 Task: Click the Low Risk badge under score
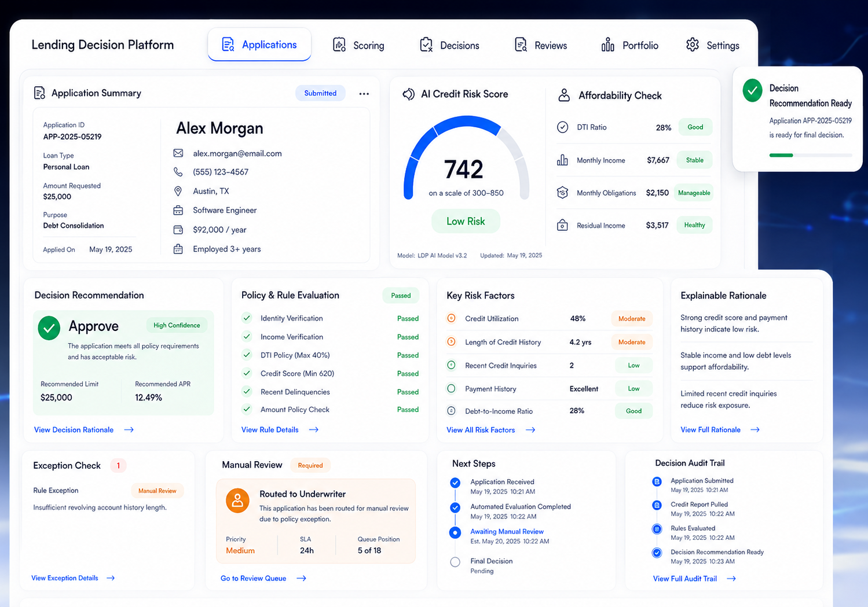point(466,221)
